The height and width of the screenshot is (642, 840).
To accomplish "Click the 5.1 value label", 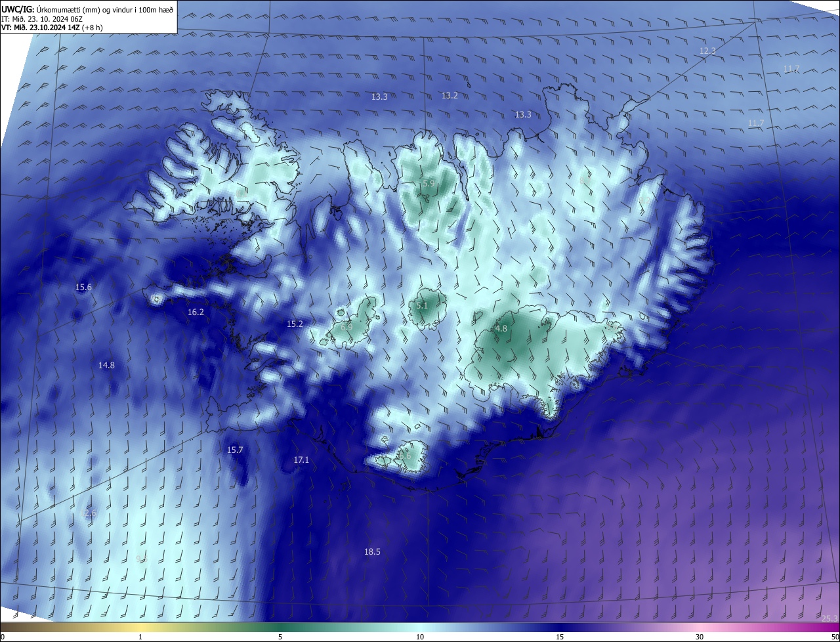I will click(x=421, y=305).
